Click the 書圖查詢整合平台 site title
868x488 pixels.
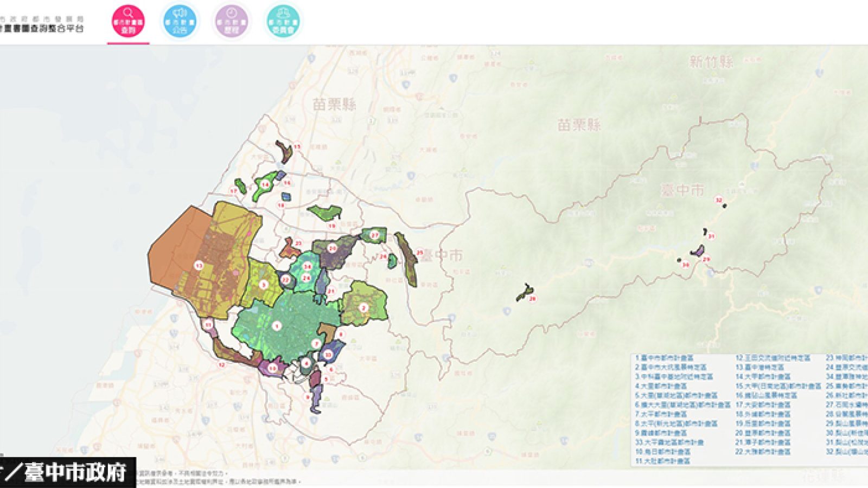click(x=42, y=28)
